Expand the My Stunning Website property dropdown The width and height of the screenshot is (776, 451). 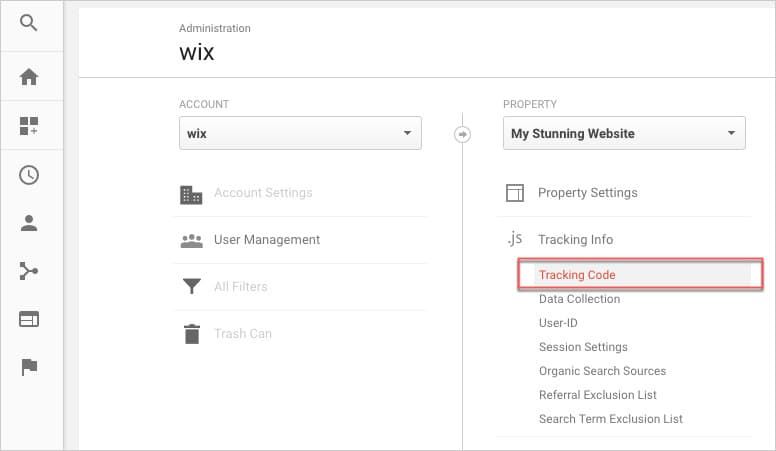(624, 133)
